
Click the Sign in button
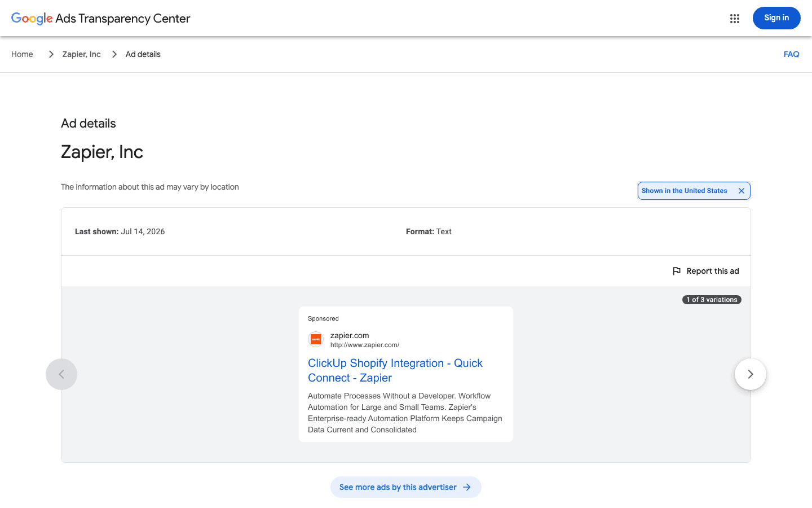point(776,18)
